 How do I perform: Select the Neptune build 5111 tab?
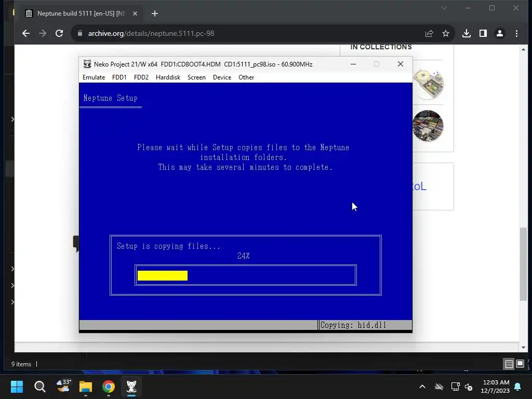click(81, 14)
